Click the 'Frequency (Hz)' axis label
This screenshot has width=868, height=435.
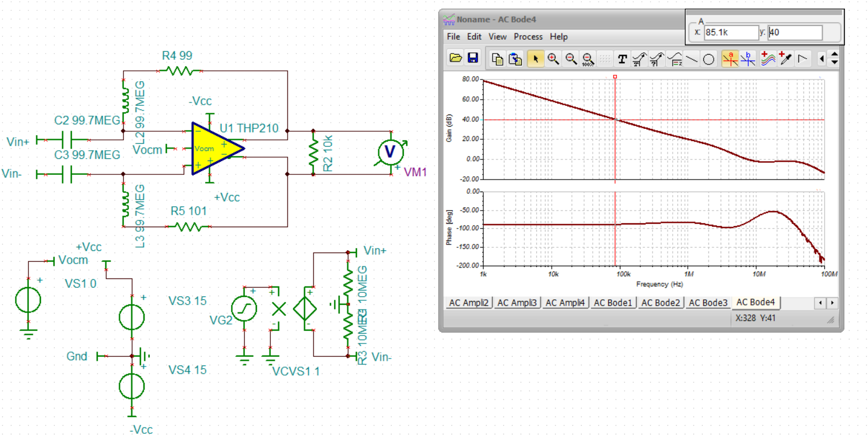click(x=659, y=284)
